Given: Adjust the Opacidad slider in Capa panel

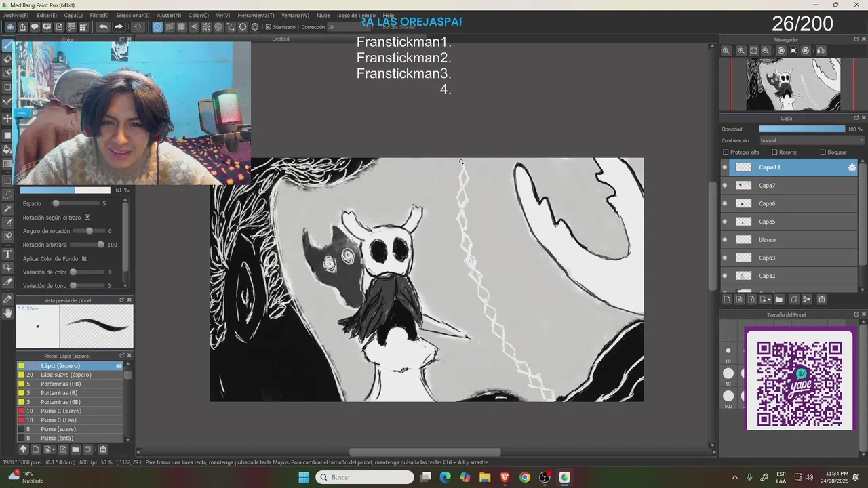Looking at the screenshot, I should coord(802,129).
